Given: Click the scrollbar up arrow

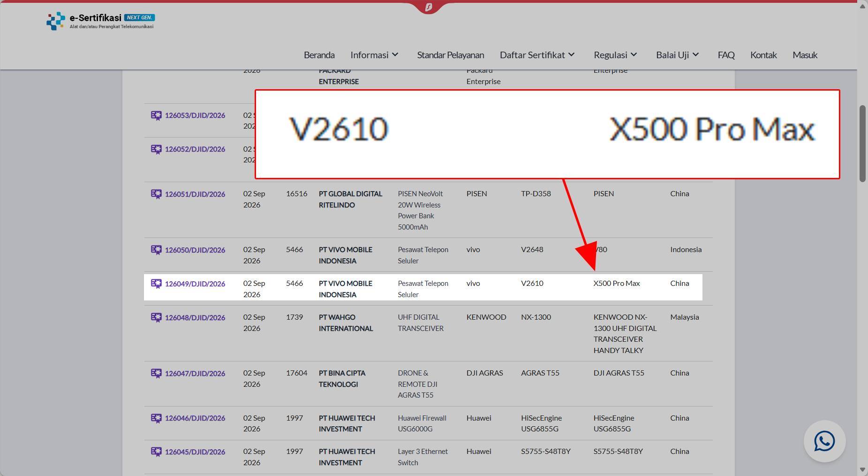Looking at the screenshot, I should pyautogui.click(x=862, y=6).
